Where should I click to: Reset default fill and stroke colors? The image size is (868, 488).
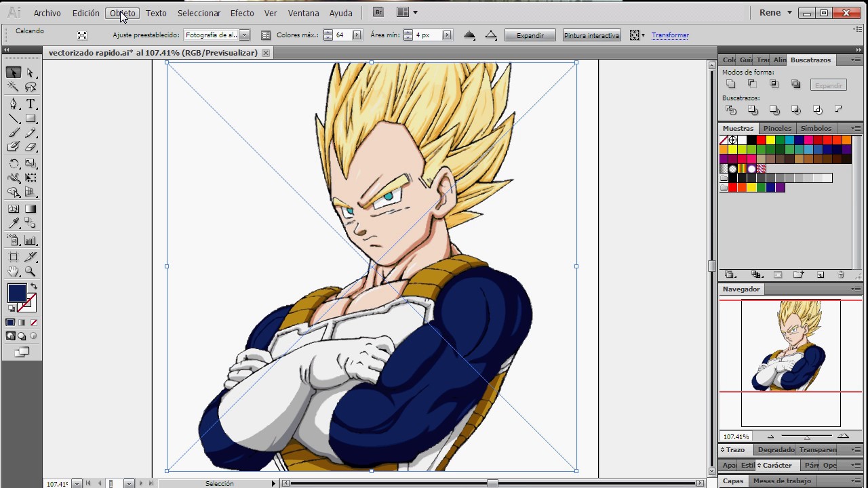pos(11,308)
